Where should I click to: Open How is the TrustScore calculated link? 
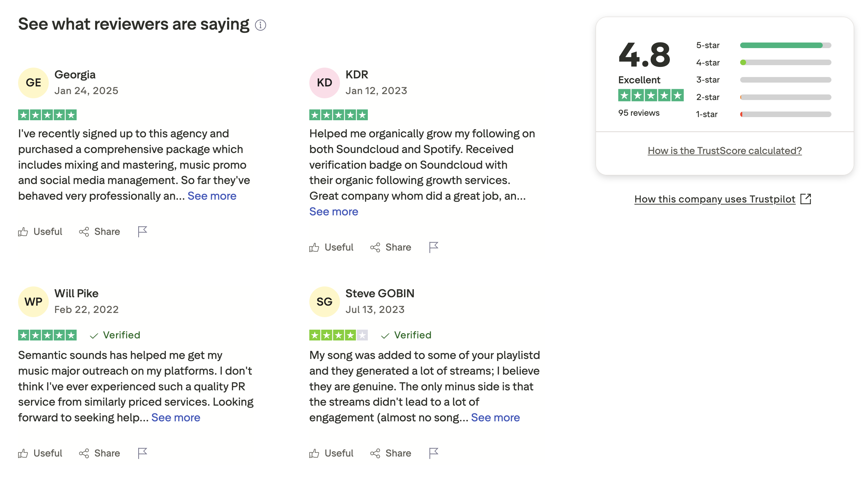(724, 151)
